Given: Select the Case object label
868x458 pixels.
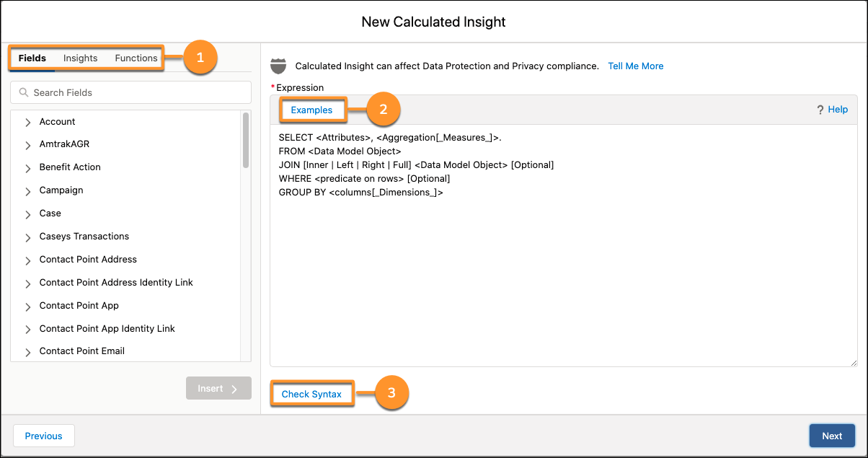Looking at the screenshot, I should 50,213.
